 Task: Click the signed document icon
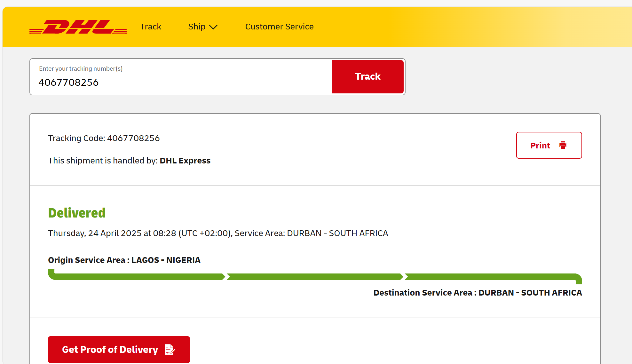170,349
